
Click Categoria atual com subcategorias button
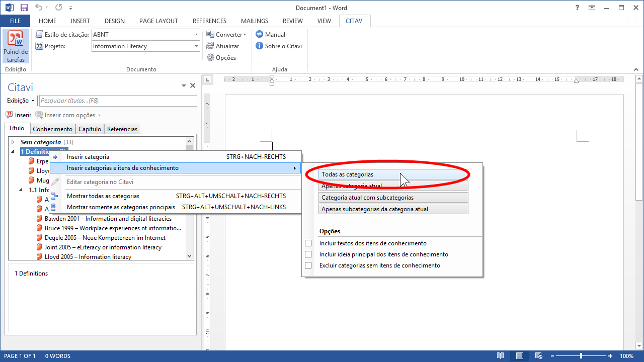point(393,198)
